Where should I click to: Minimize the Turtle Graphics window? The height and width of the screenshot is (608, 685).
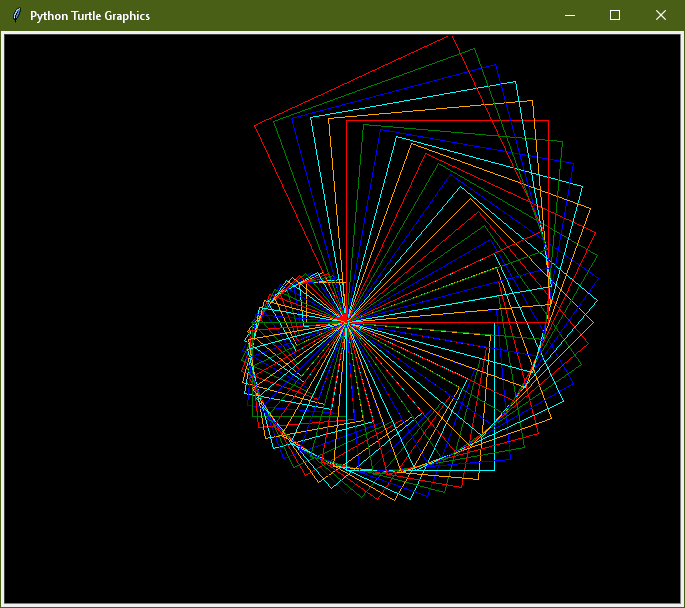(569, 15)
